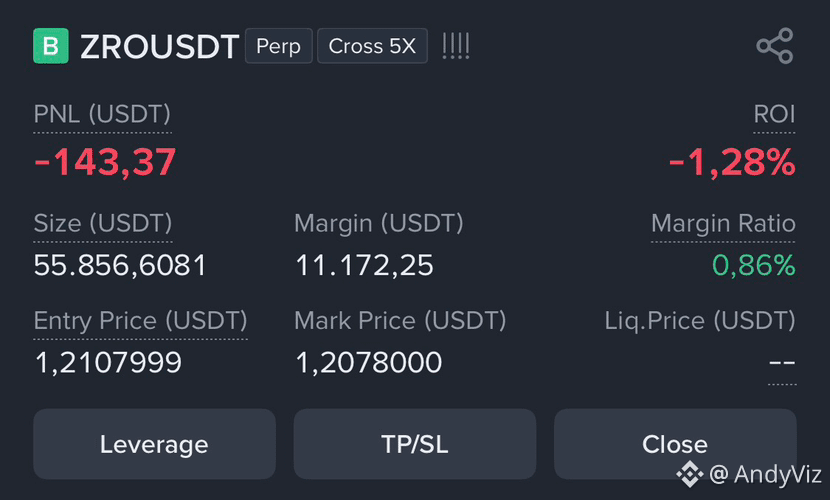Open the Cross 5X margin mode selector
The image size is (830, 500).
tap(372, 46)
